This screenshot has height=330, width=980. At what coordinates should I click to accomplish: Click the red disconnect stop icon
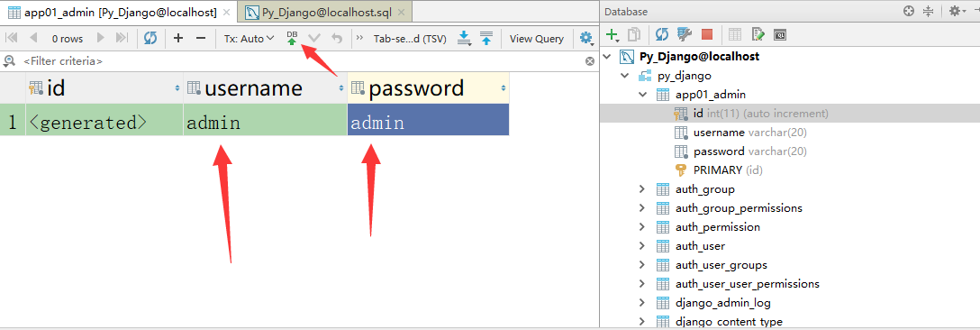coord(707,34)
